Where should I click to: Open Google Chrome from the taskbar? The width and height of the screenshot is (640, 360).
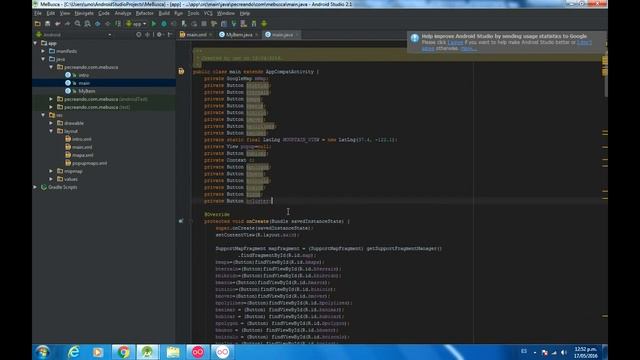coord(123,352)
